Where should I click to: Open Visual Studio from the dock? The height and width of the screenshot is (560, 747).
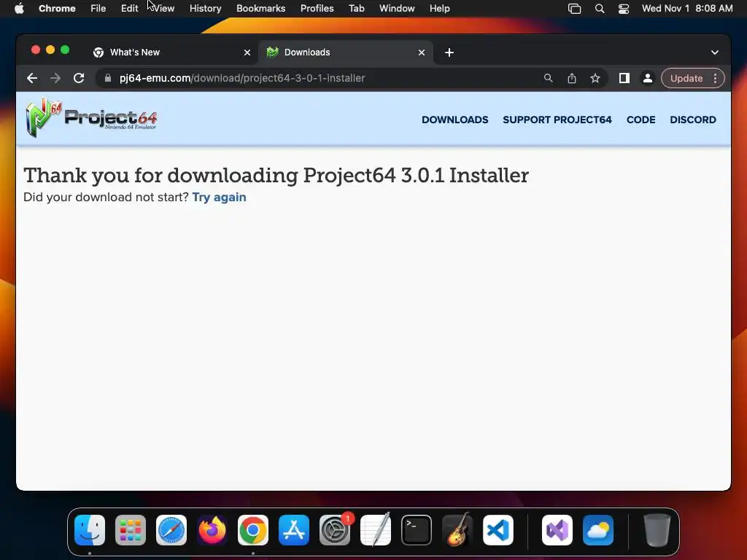(x=557, y=530)
